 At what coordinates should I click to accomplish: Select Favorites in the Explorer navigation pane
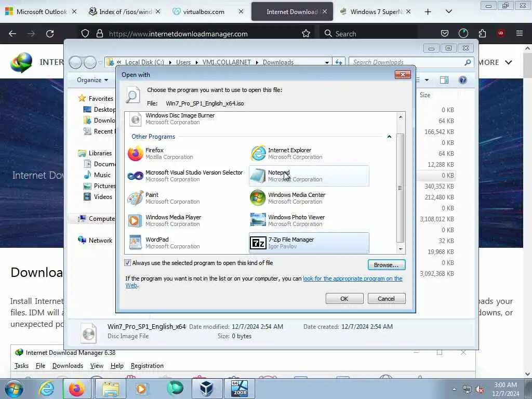coord(101,98)
